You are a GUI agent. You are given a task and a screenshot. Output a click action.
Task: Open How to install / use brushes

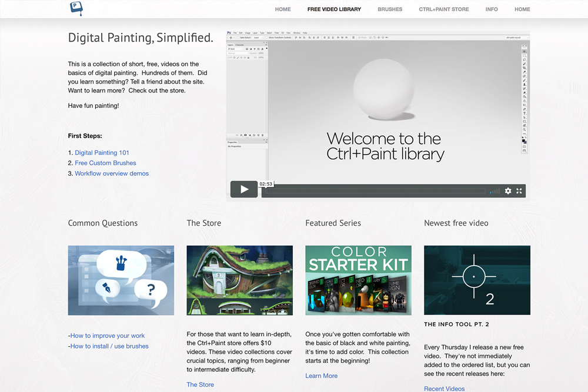pyautogui.click(x=109, y=346)
